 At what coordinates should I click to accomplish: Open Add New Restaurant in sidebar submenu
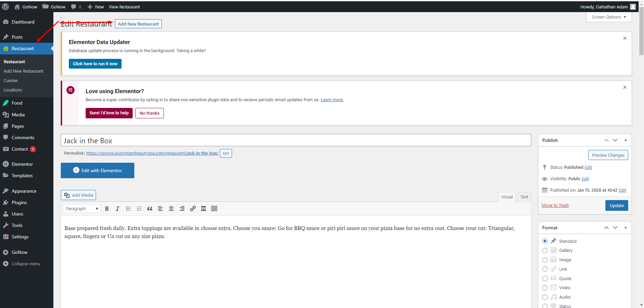(x=24, y=71)
